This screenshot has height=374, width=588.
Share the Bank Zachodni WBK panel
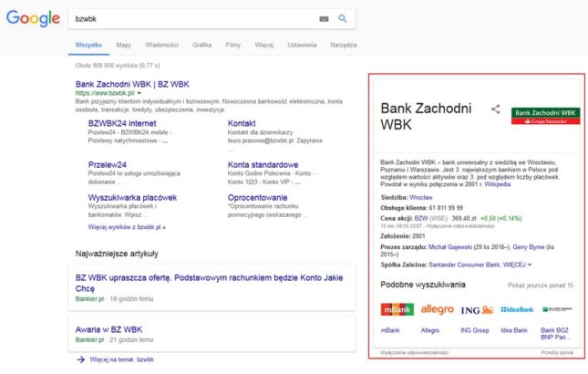click(x=495, y=109)
